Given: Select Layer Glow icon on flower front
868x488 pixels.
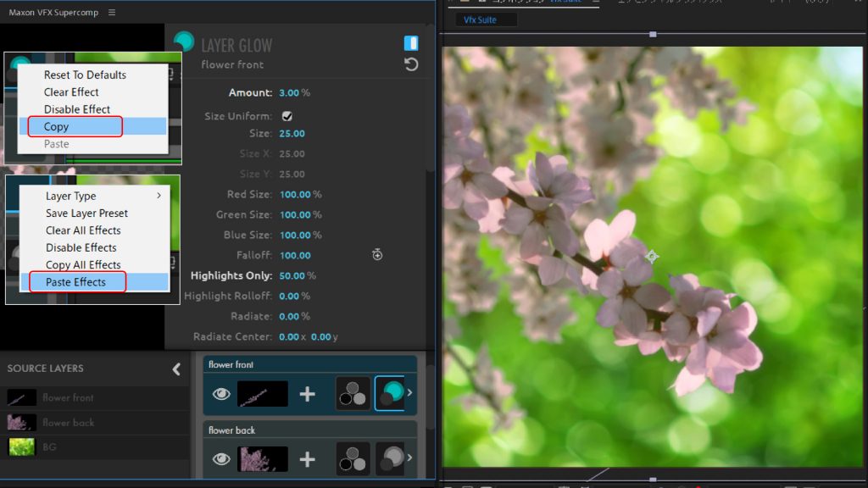Looking at the screenshot, I should [x=390, y=394].
